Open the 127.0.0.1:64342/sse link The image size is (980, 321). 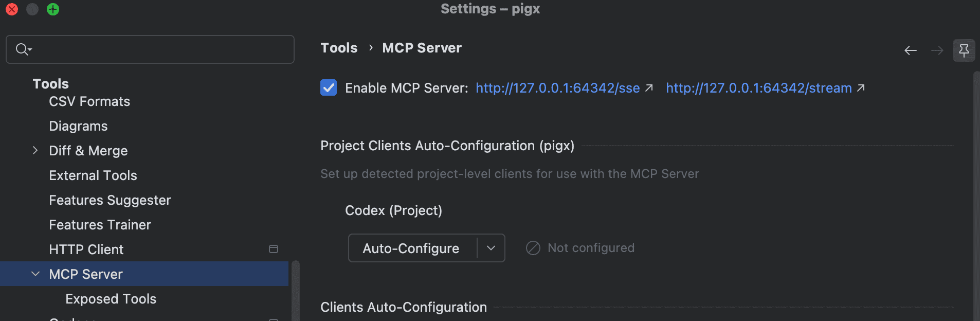558,88
